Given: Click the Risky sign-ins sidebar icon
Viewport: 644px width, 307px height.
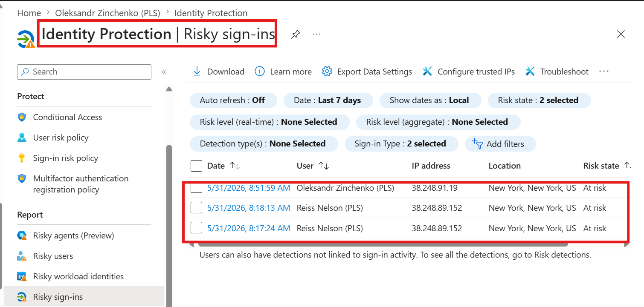Looking at the screenshot, I should coord(22,297).
